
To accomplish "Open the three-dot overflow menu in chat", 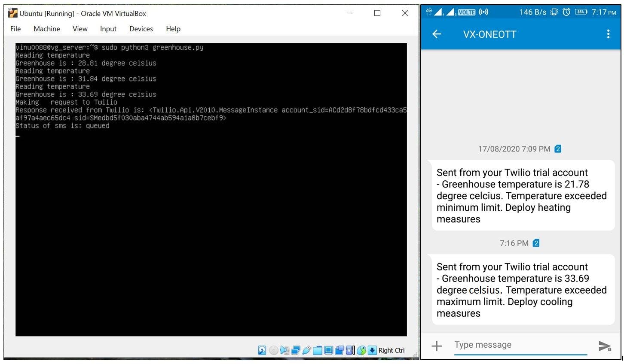I will [608, 34].
